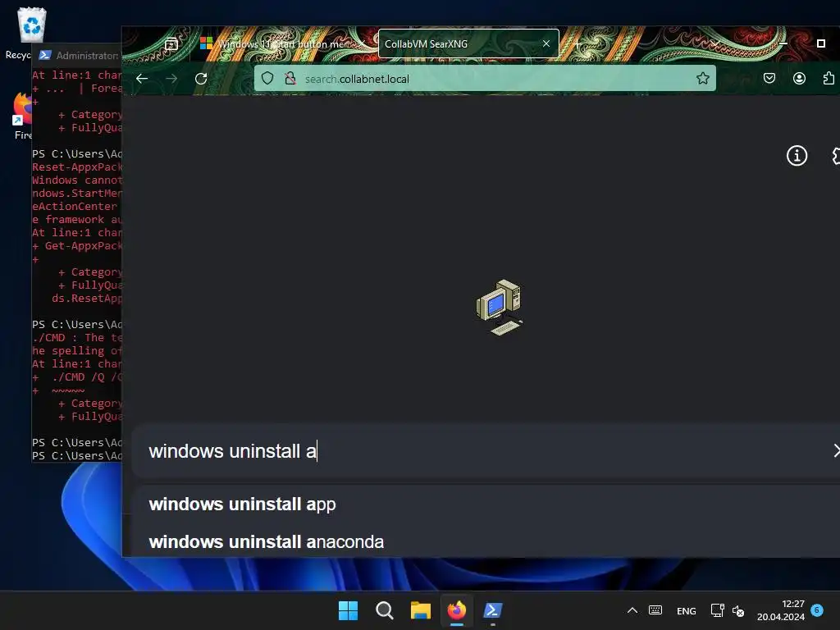Open the notification badge showing 6
Screen dimensions: 840x630
[x=817, y=610]
